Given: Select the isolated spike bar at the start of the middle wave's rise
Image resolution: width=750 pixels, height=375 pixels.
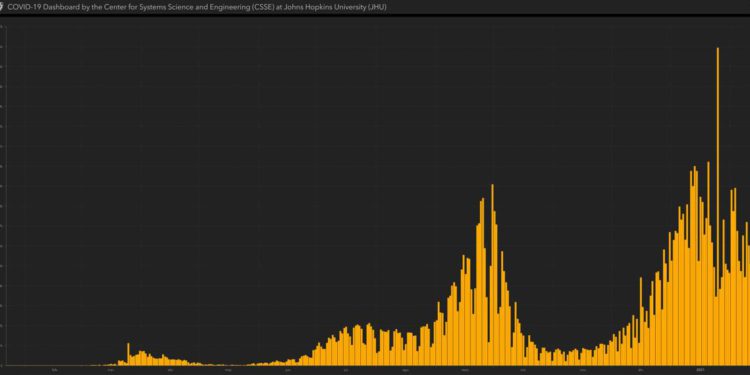Looking at the screenshot, I should tap(438, 334).
